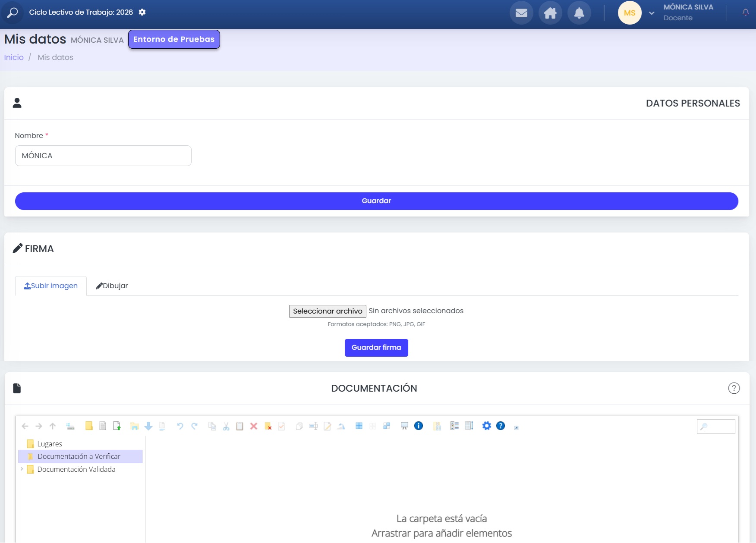Viewport: 756px width, 543px height.
Task: Create a new folder in file manager
Action: pos(89,426)
